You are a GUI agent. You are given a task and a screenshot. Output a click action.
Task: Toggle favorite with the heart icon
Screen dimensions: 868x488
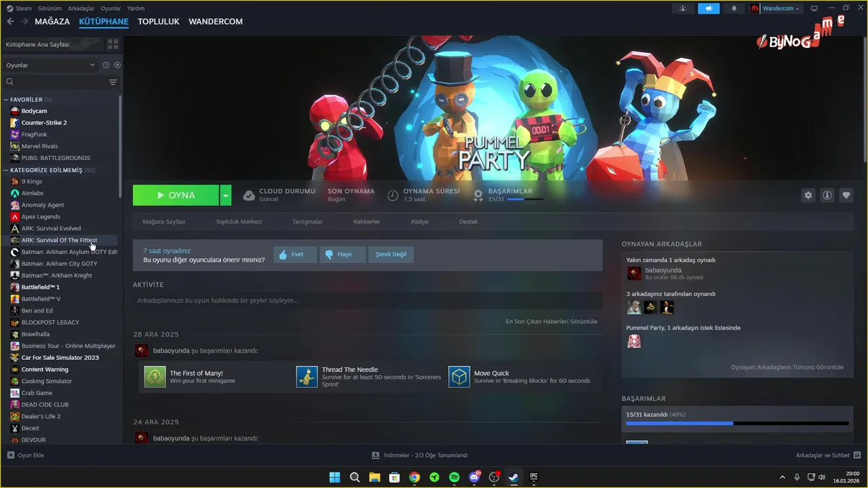[x=846, y=195]
